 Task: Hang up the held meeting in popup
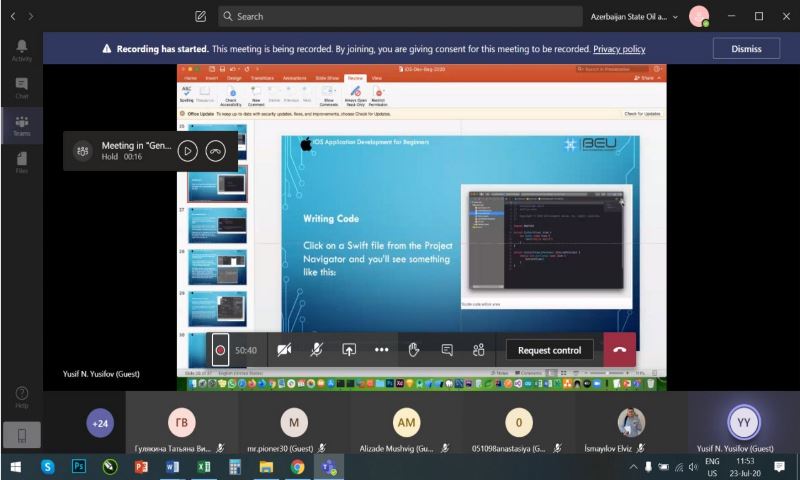pyautogui.click(x=215, y=151)
